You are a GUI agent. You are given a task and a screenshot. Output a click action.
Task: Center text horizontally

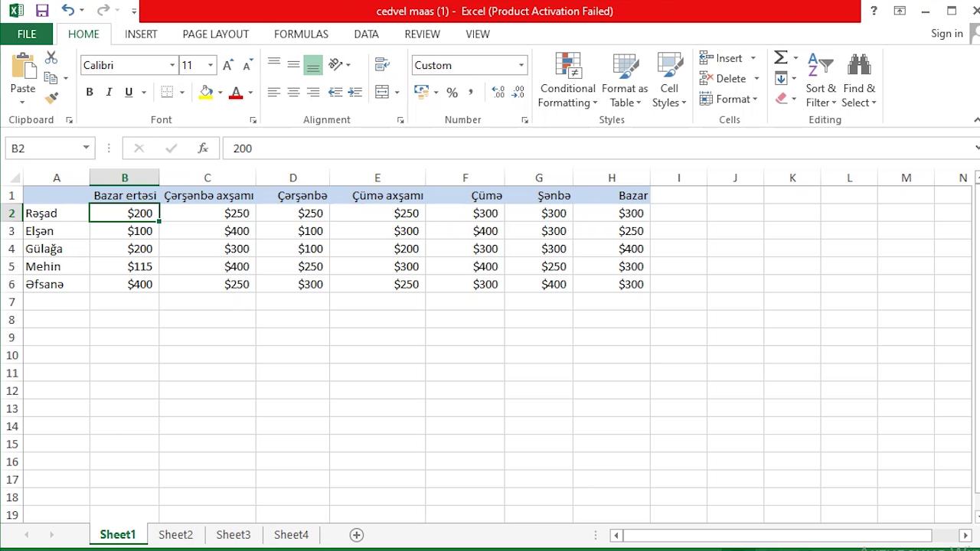coord(293,92)
